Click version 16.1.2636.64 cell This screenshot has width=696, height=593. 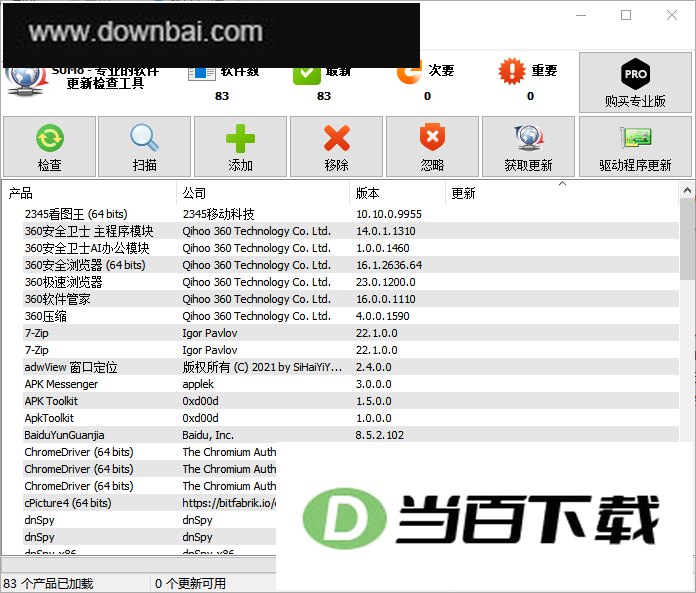tap(389, 265)
